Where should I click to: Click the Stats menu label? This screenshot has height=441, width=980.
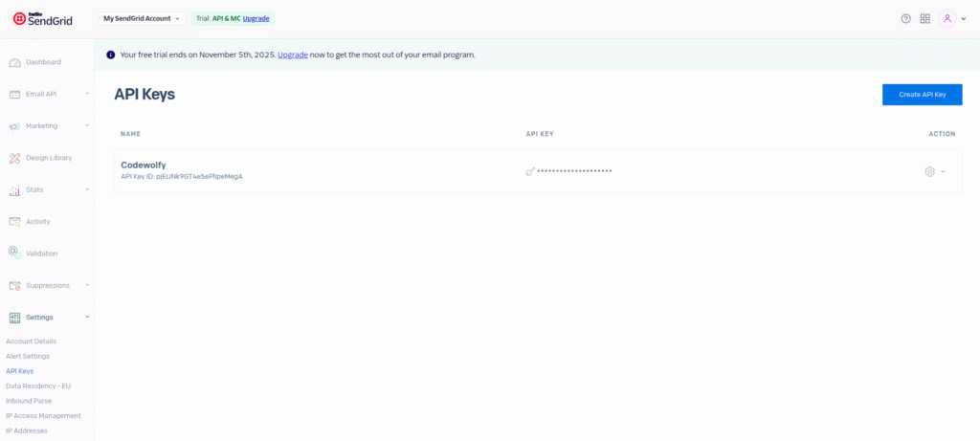[x=34, y=190]
